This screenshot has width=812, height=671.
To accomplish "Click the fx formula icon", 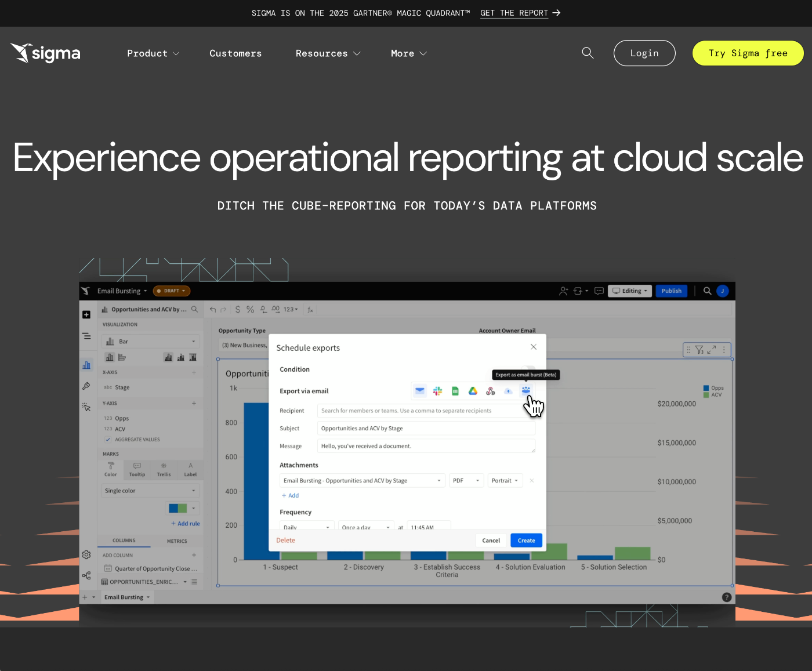I will coord(310,310).
